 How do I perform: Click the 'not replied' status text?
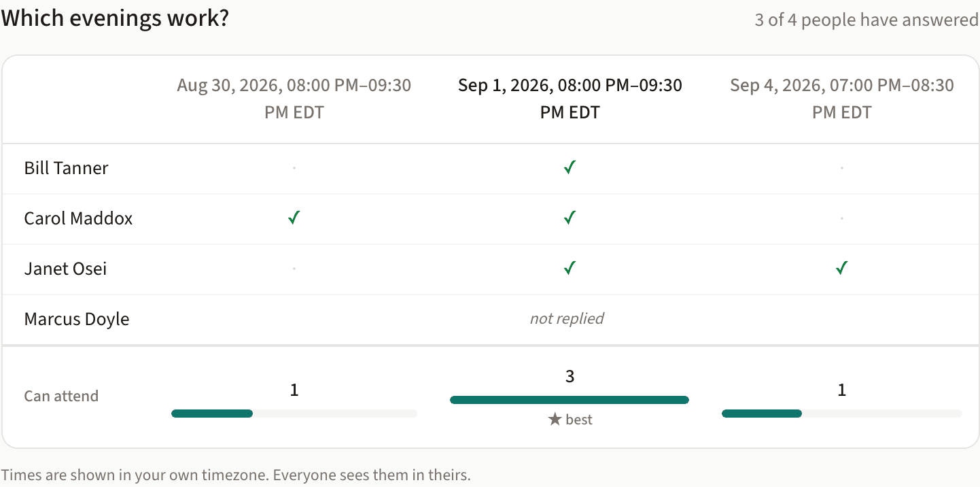click(567, 318)
